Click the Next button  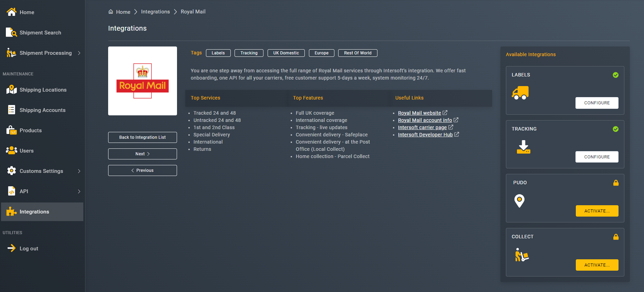[143, 154]
